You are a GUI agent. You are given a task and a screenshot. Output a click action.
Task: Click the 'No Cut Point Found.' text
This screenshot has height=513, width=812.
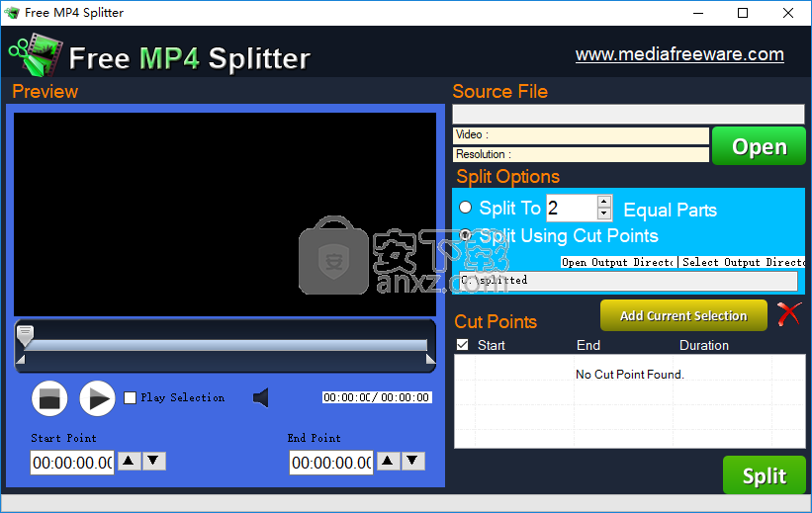630,375
